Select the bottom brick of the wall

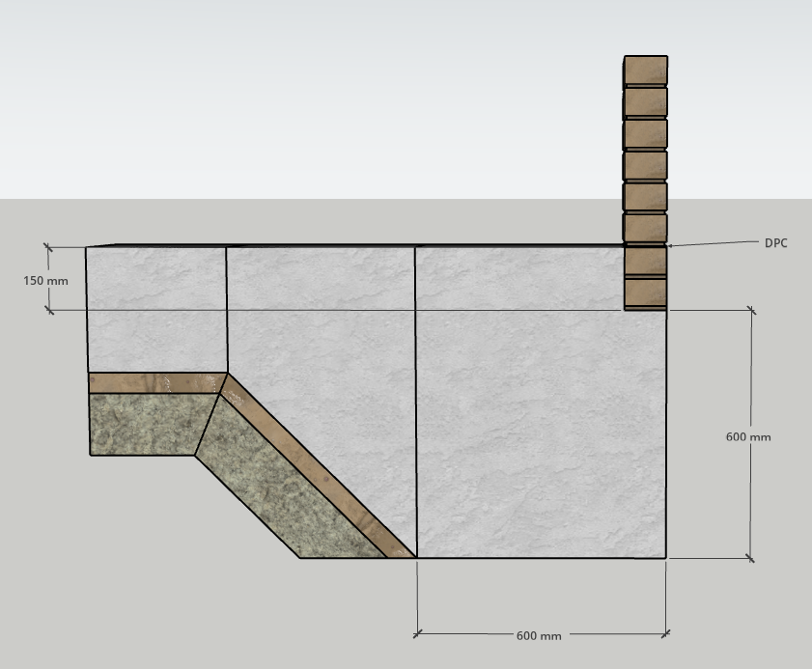click(646, 293)
